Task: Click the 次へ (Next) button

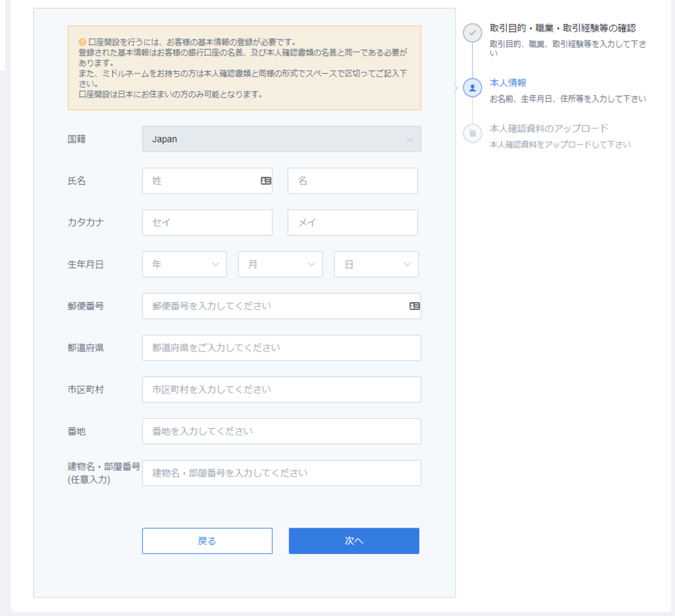Action: [x=353, y=541]
